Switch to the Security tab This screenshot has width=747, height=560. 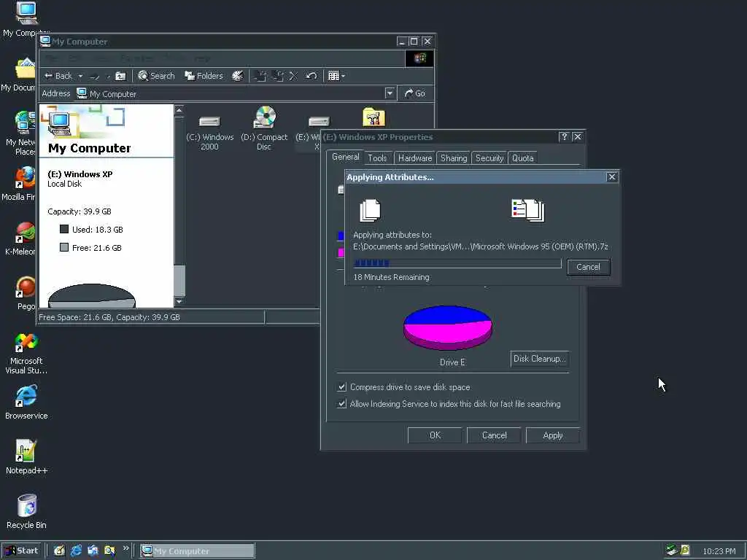click(x=489, y=158)
